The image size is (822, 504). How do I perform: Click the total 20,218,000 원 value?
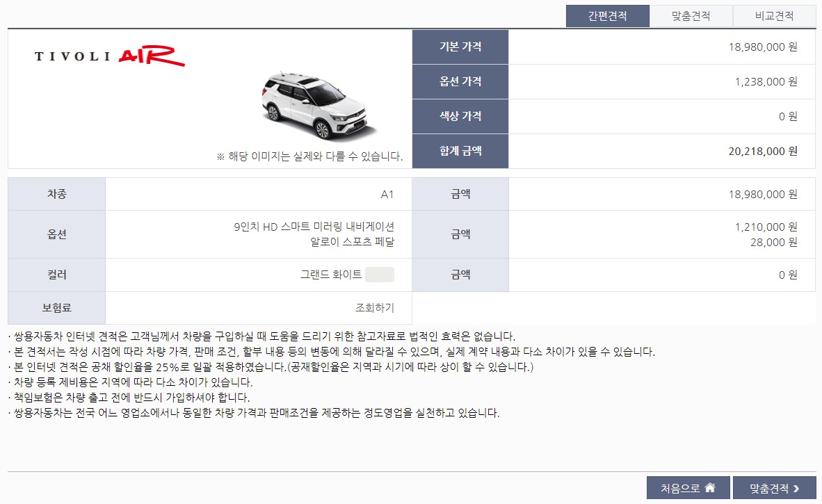pyautogui.click(x=763, y=152)
